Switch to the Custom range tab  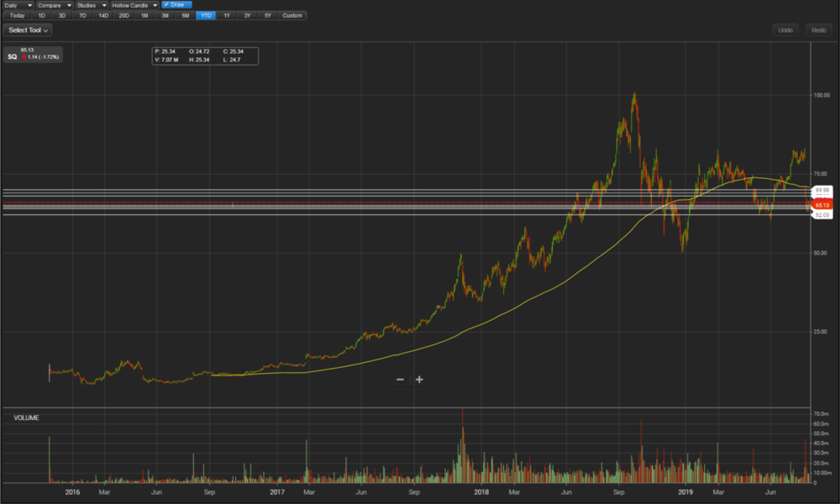pos(292,16)
